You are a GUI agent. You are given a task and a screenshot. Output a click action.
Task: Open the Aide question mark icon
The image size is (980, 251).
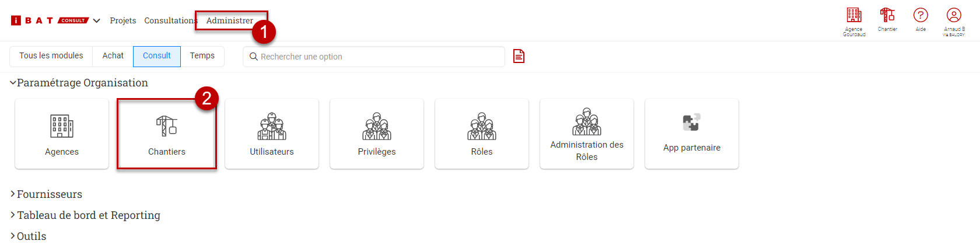coord(921,19)
